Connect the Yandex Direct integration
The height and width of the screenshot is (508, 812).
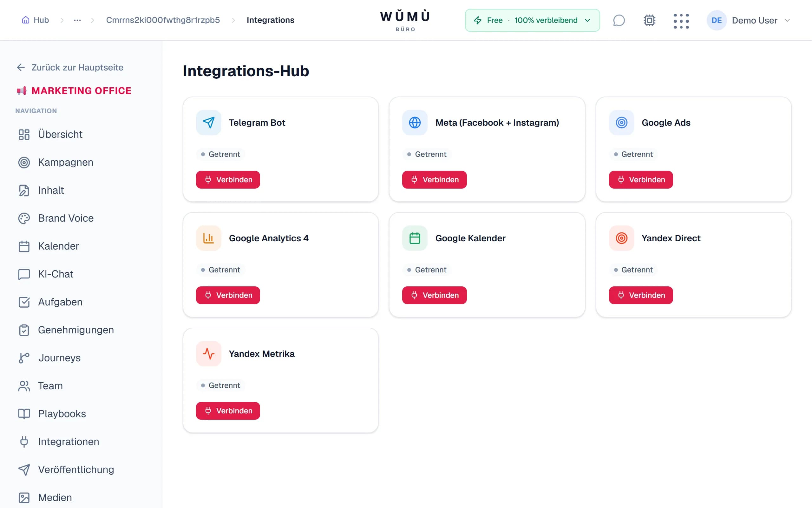(641, 295)
